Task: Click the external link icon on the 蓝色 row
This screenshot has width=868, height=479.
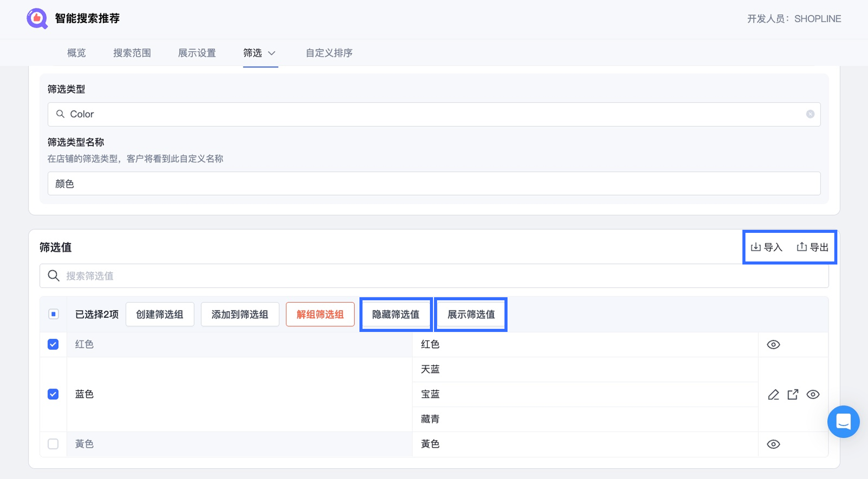Action: 793,394
